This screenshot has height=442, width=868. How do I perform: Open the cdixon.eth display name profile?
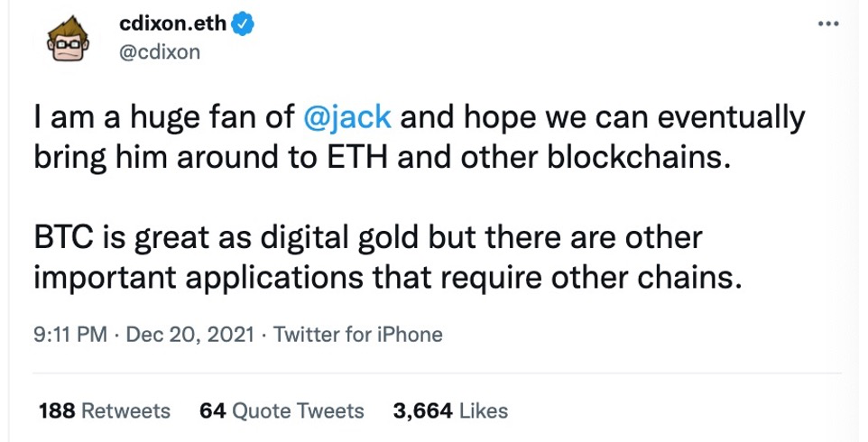coord(172,23)
